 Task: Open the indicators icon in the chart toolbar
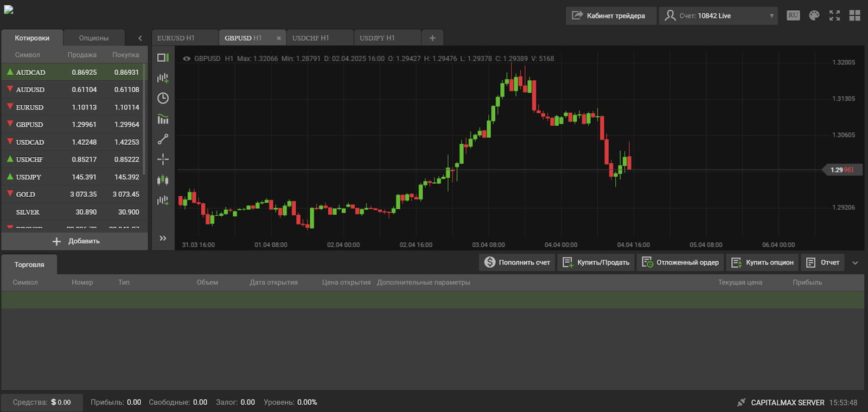pos(163,119)
